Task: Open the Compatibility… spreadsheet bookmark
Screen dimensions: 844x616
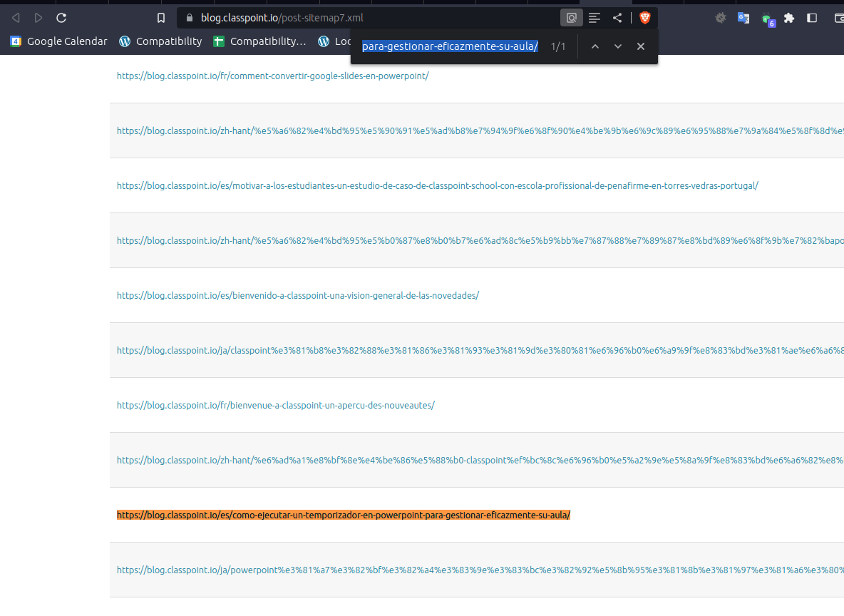Action: coord(259,41)
